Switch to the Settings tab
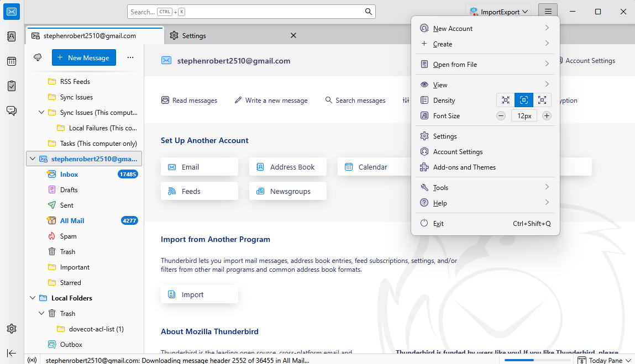Screen dimensions: 635x364 [x=193, y=35]
